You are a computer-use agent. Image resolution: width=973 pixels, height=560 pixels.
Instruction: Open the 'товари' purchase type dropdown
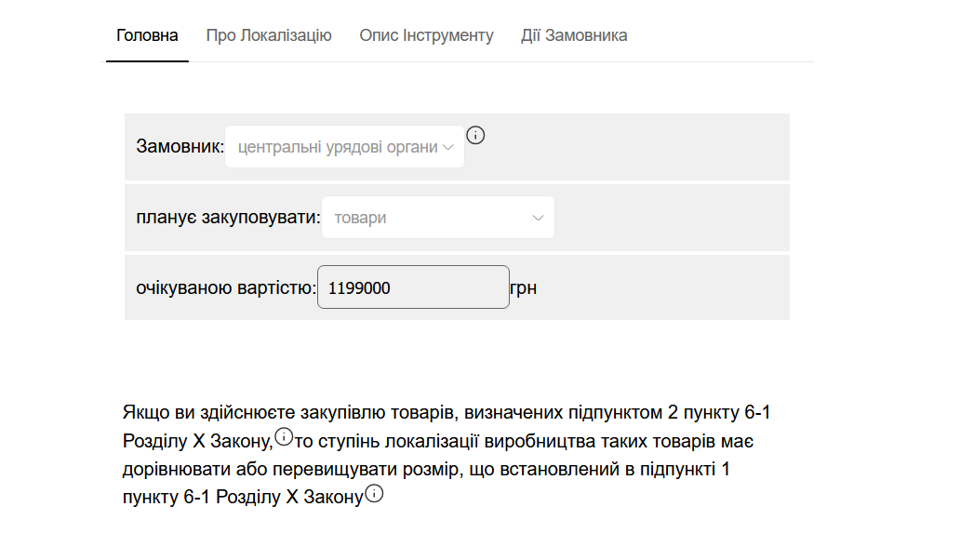[428, 218]
